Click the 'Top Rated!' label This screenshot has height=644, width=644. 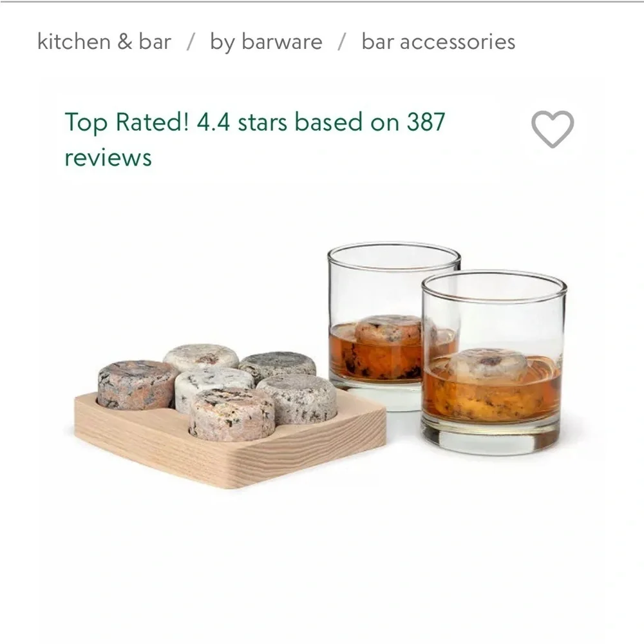pyautogui.click(x=127, y=122)
